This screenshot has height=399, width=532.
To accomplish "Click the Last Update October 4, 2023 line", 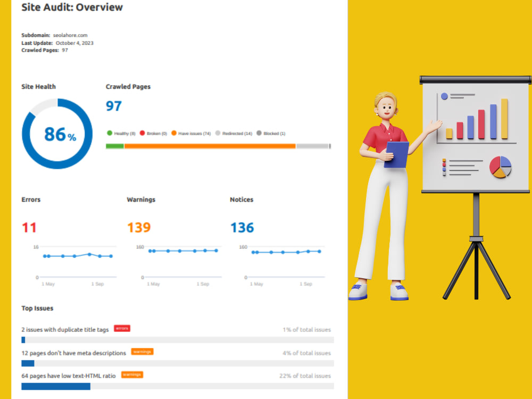I will point(57,43).
